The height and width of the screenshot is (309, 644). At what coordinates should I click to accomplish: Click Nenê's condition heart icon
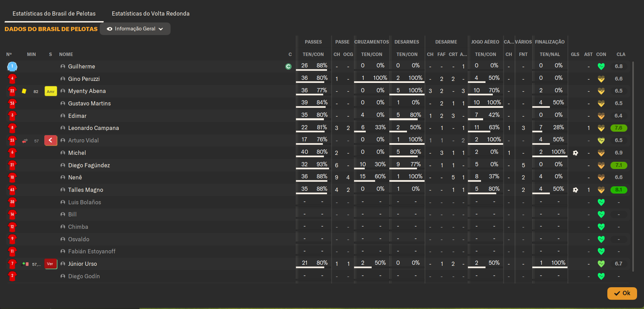(x=601, y=177)
